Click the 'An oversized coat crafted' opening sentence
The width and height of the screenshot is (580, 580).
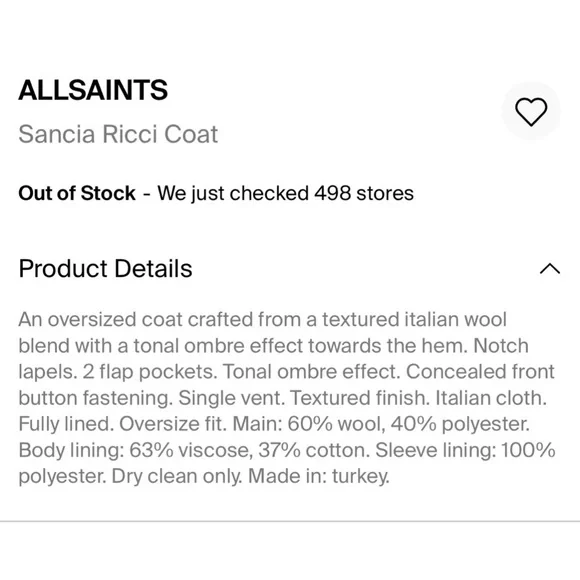137,319
